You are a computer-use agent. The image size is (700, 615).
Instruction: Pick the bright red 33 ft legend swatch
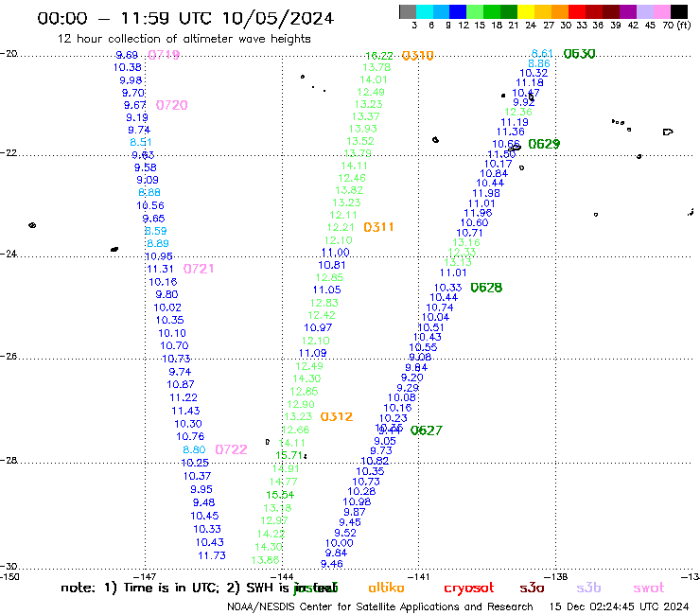[x=577, y=11]
